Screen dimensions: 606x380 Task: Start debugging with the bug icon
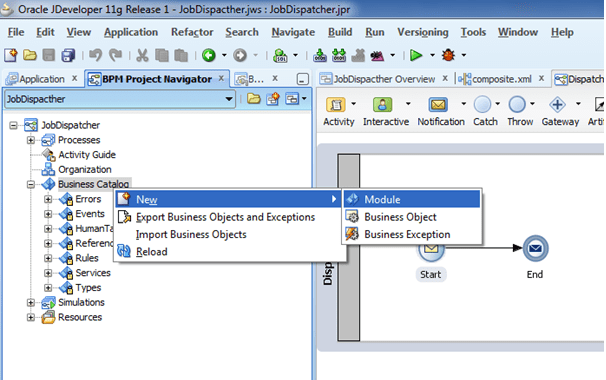tap(448, 55)
